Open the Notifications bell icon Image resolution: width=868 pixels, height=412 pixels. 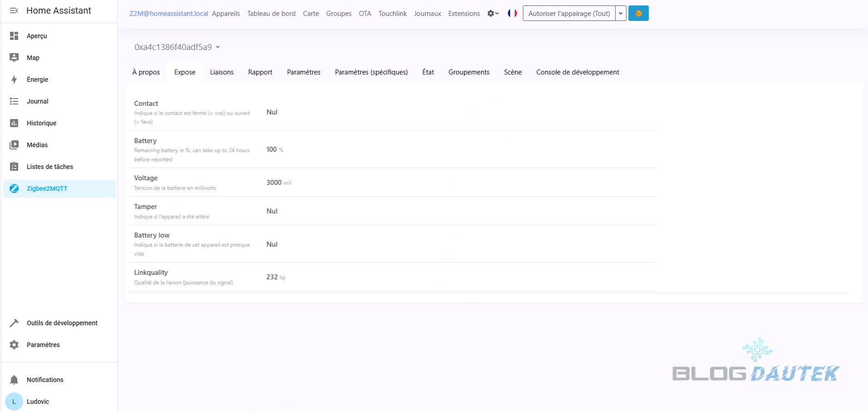click(x=14, y=380)
